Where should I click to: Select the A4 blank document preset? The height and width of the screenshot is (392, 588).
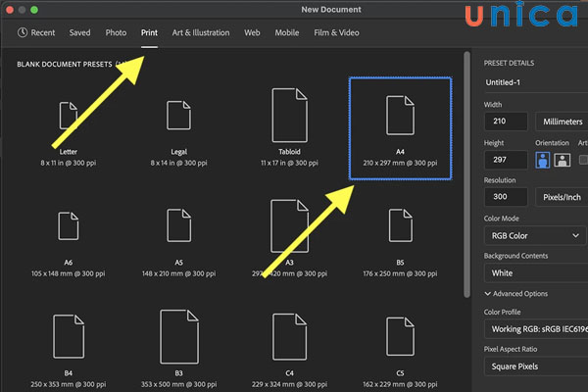400,115
